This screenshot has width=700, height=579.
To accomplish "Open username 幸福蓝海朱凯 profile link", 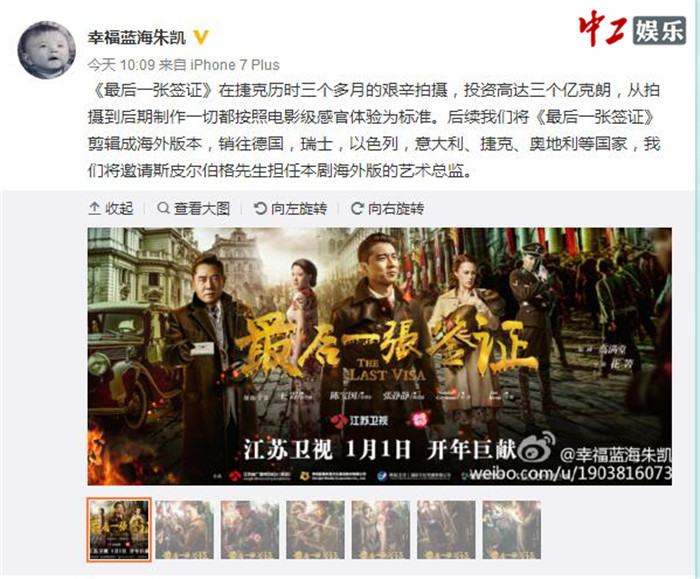I will (x=137, y=37).
